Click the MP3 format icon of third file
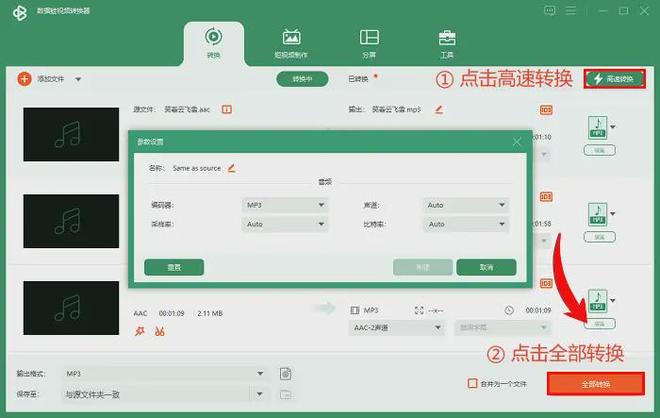Screen dimensions: 660x418 click(x=598, y=301)
